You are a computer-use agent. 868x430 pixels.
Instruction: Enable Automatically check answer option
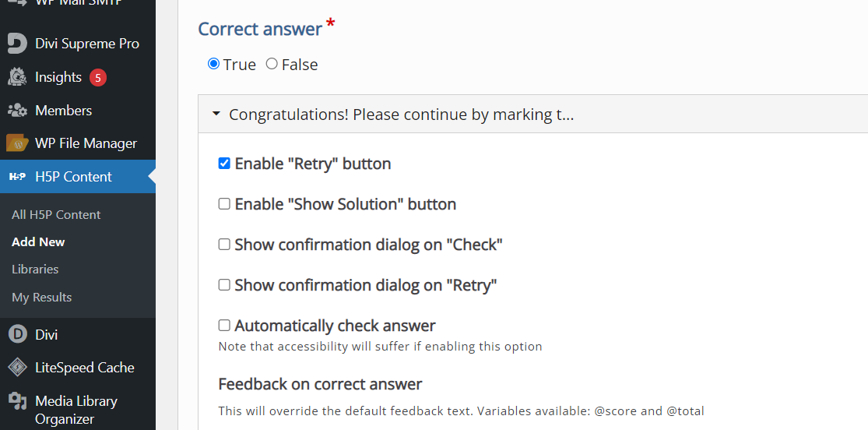click(224, 326)
